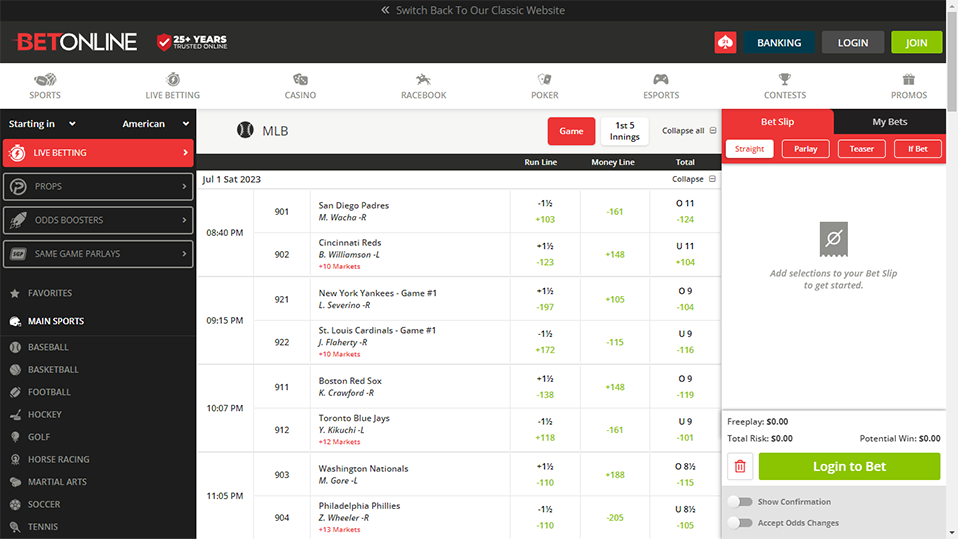Toggle the Show Confirmation switch
958x539 pixels.
point(740,502)
